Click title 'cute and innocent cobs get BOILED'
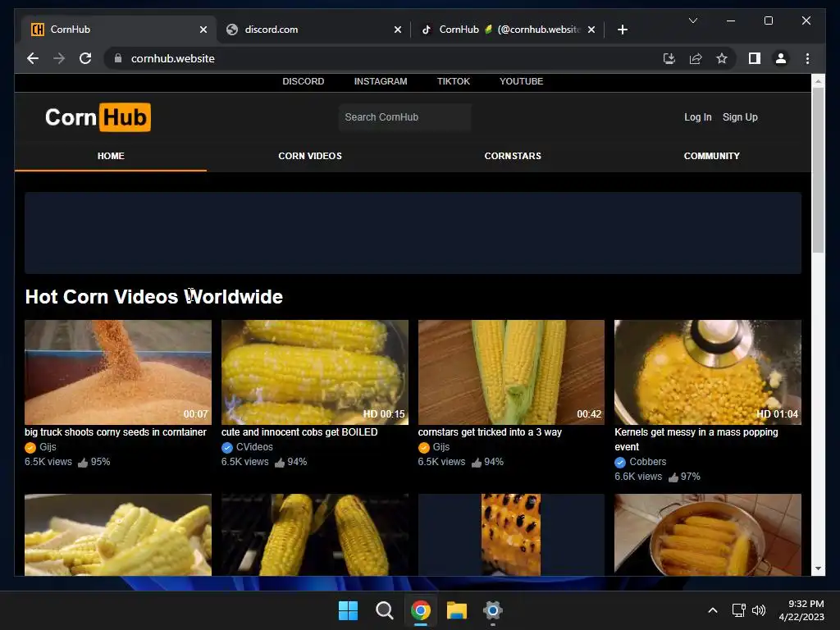Viewport: 840px width, 630px height. [299, 432]
